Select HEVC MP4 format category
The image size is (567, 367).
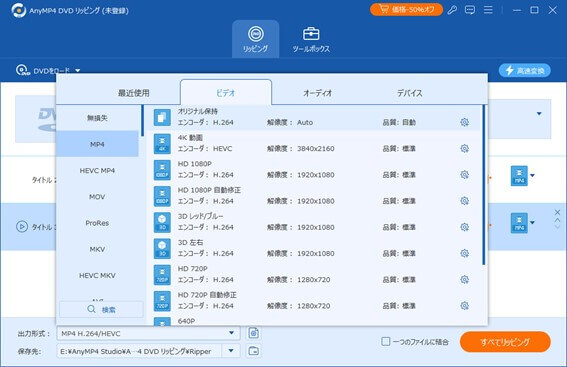click(x=97, y=170)
